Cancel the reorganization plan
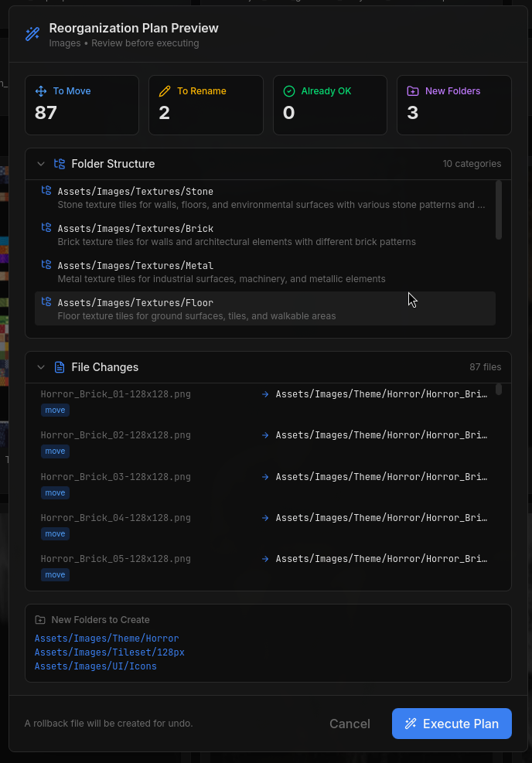 pyautogui.click(x=350, y=724)
